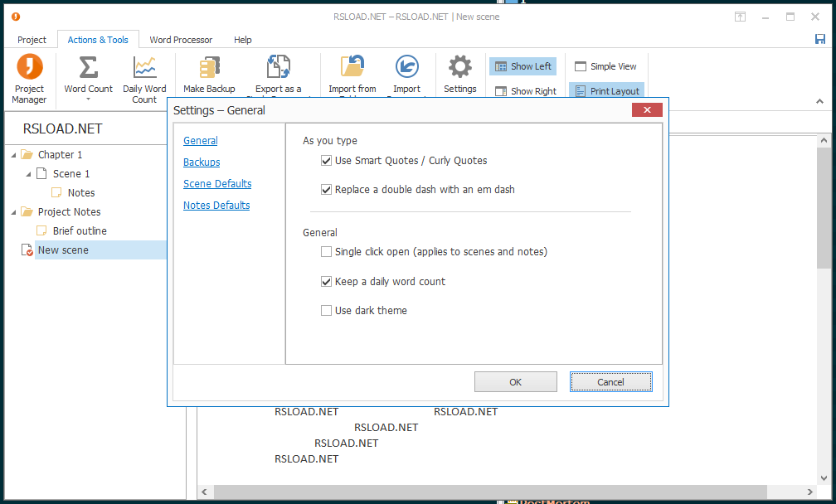Image resolution: width=836 pixels, height=504 pixels.
Task: Open the Word Processor tab
Action: click(181, 40)
